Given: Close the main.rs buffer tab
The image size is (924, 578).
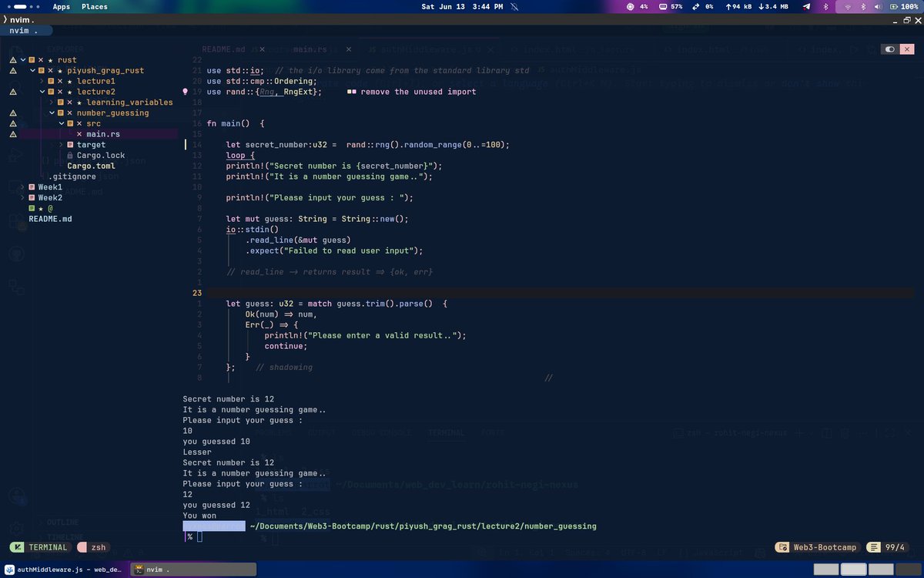Looking at the screenshot, I should point(349,49).
